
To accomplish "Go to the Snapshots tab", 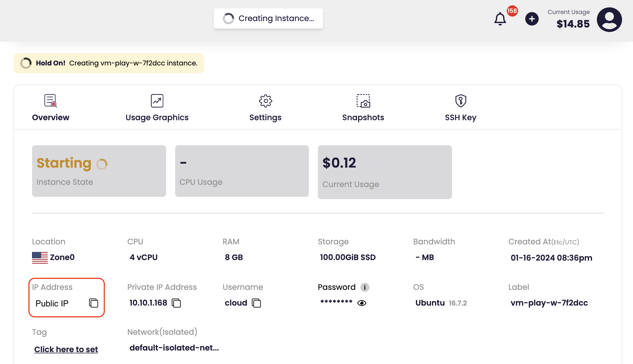I will tap(363, 117).
